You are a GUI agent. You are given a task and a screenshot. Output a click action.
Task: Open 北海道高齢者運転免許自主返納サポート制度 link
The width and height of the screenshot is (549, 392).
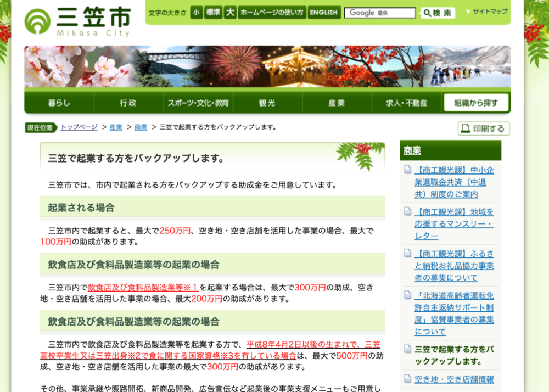[x=454, y=313]
